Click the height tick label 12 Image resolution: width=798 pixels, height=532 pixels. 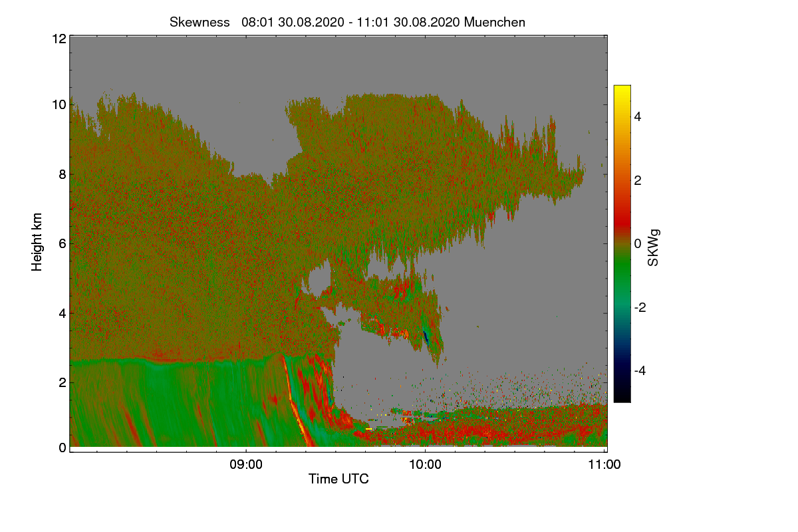pyautogui.click(x=59, y=39)
